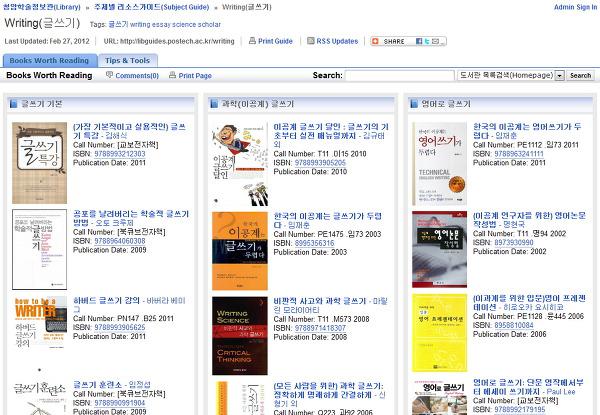Click ISBN 8973930990 link
The width and height of the screenshot is (600, 415).
(x=514, y=242)
